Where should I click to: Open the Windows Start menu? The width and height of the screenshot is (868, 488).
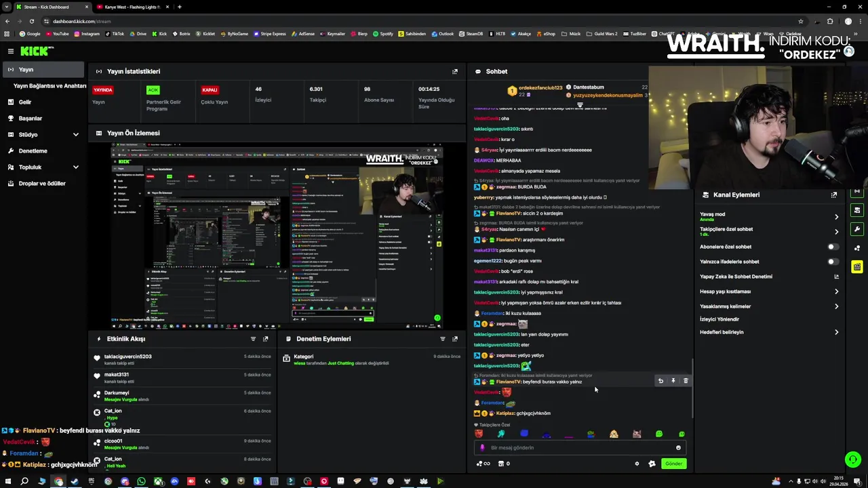click(7, 481)
